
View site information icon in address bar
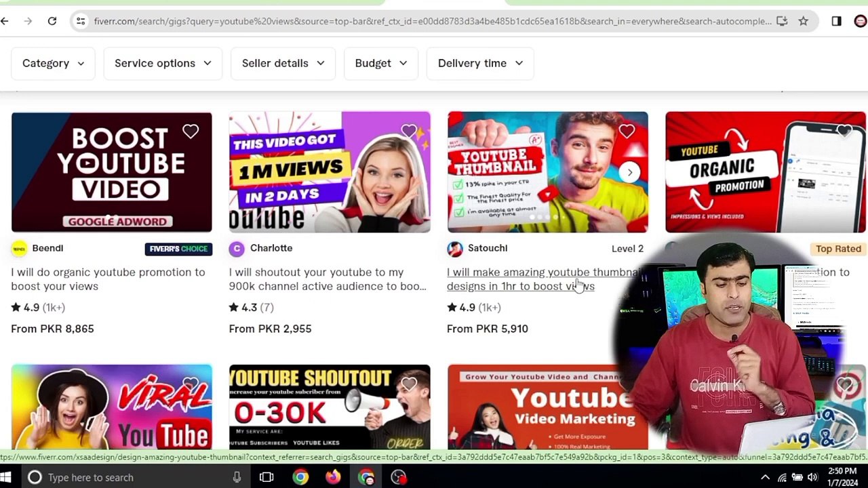[x=81, y=21]
